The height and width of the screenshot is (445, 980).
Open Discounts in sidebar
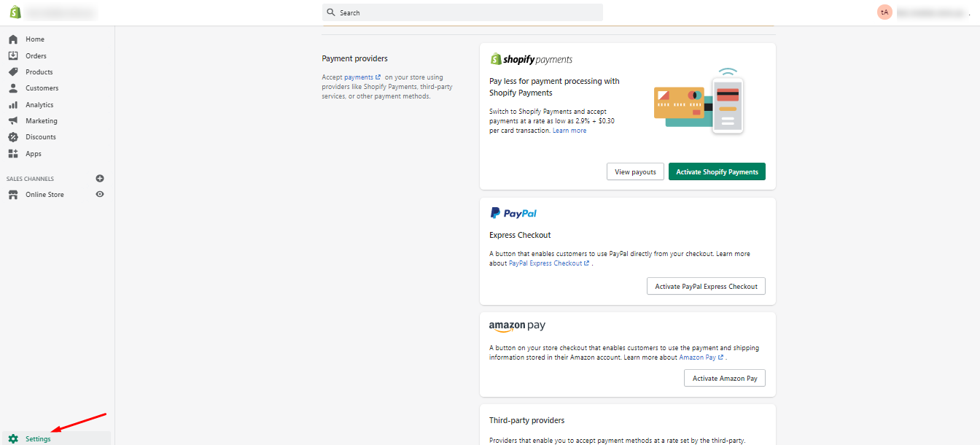tap(41, 137)
